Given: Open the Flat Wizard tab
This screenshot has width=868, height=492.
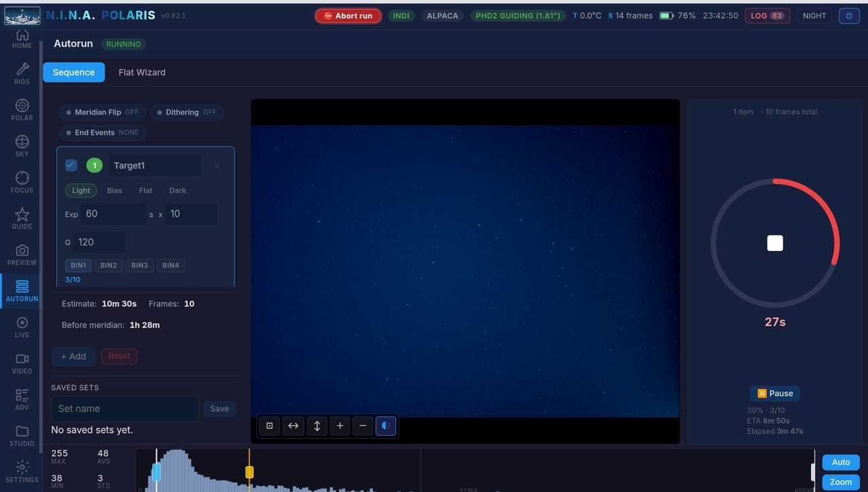Looking at the screenshot, I should click(142, 73).
